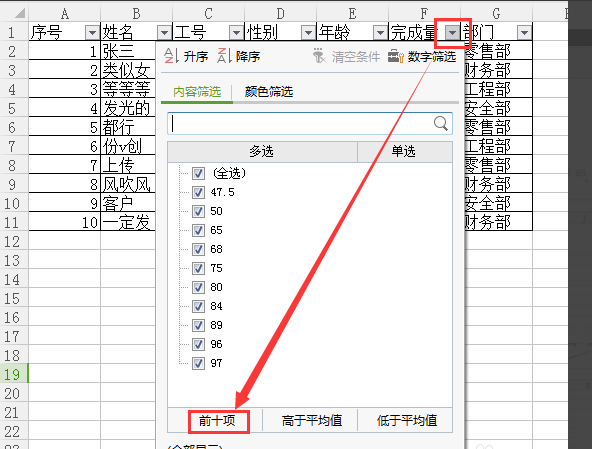Image resolution: width=592 pixels, height=449 pixels.
Task: Select column C header
Action: pyautogui.click(x=208, y=13)
